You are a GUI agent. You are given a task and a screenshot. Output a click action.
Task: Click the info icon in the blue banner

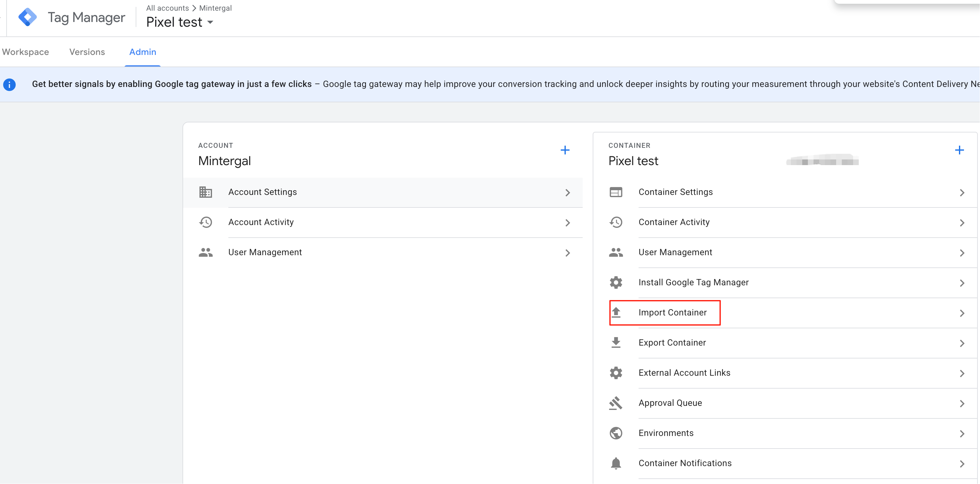click(x=9, y=84)
